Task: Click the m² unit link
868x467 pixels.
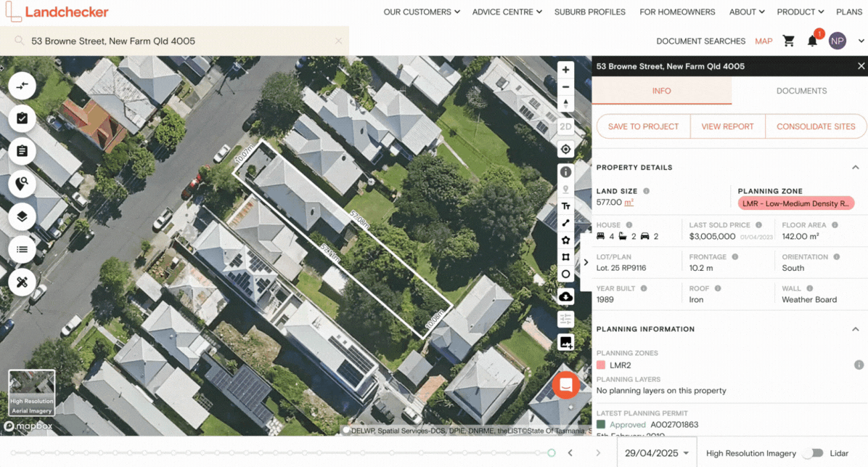Action: tap(629, 202)
